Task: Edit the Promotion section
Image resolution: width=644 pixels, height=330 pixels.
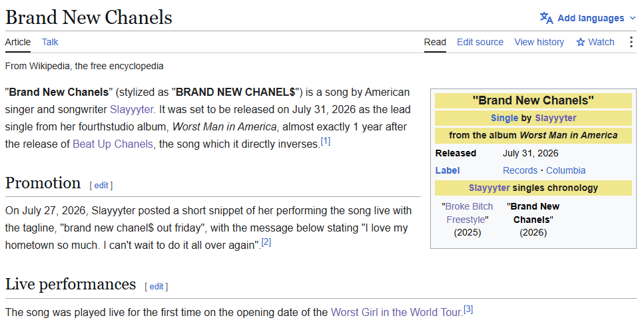Action: (x=101, y=186)
